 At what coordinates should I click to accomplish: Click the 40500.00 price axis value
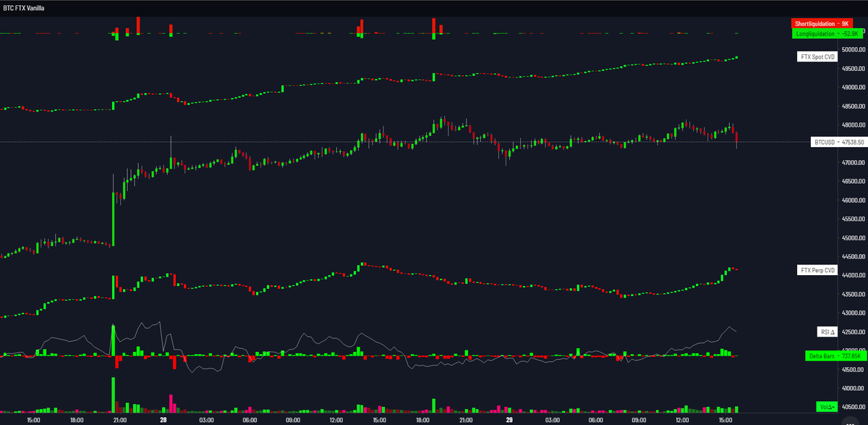(853, 407)
